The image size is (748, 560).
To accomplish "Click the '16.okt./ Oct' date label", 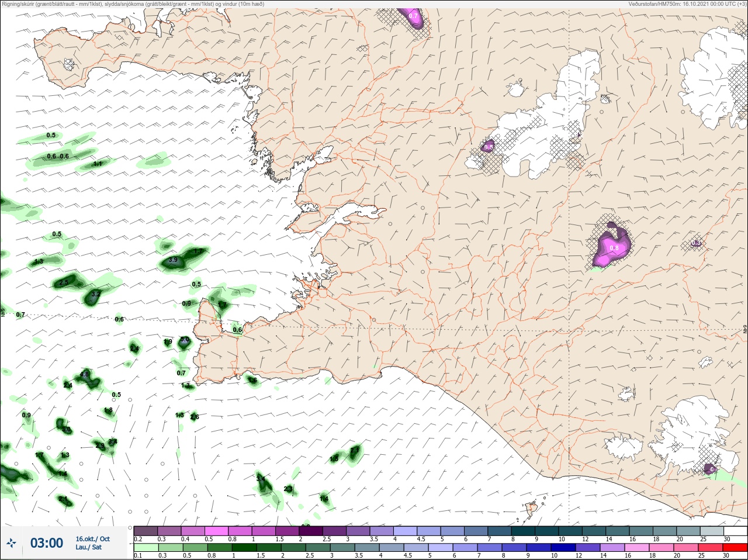I will [92, 539].
